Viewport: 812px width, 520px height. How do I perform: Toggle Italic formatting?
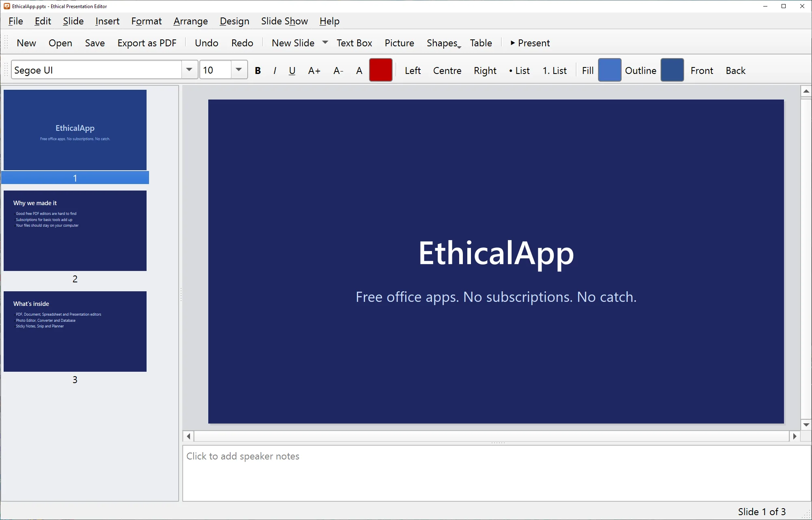(x=275, y=70)
